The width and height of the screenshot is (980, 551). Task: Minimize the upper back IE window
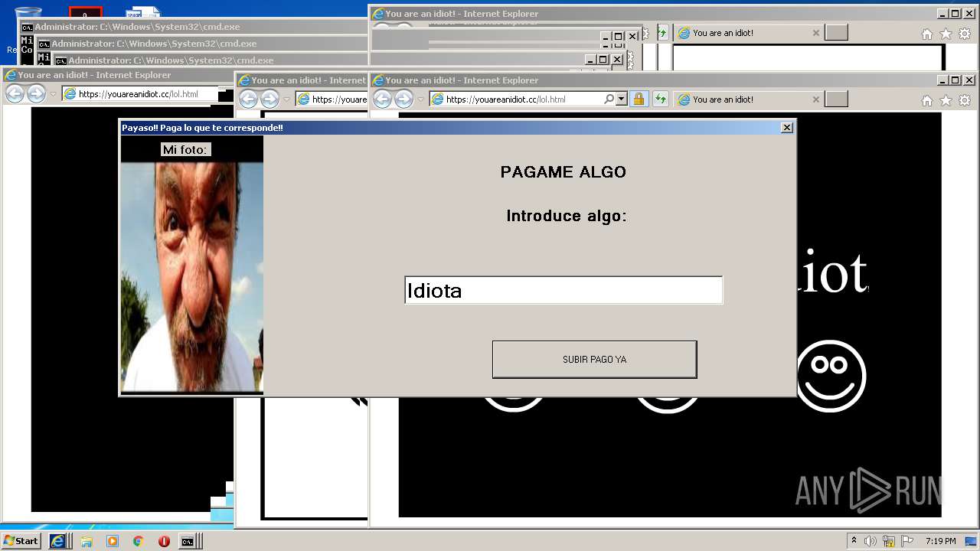(x=942, y=14)
